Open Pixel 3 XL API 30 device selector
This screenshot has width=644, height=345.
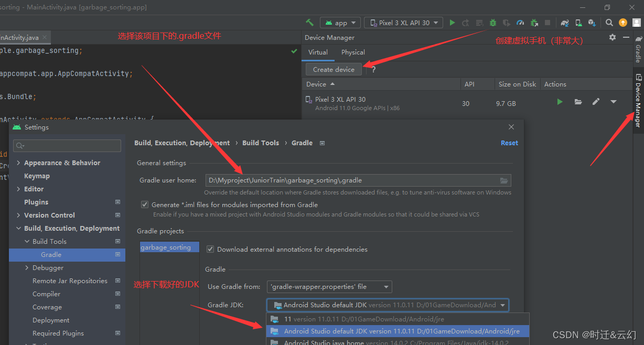pyautogui.click(x=403, y=23)
